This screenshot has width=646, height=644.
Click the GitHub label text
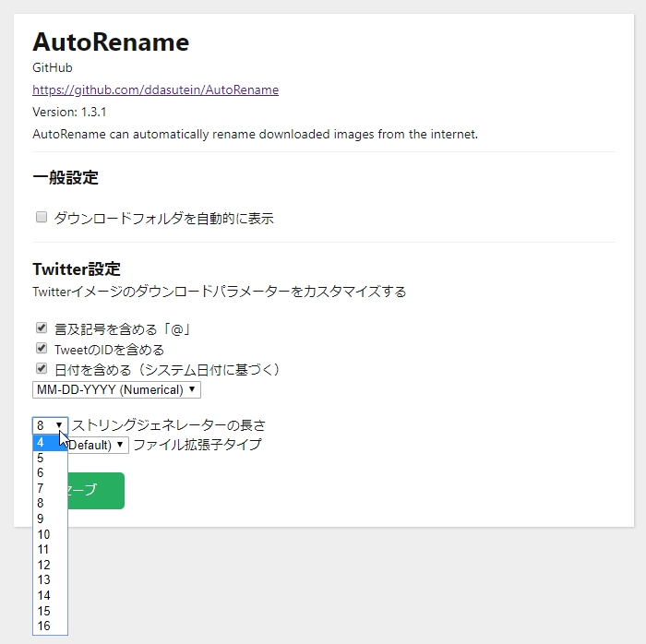[53, 67]
